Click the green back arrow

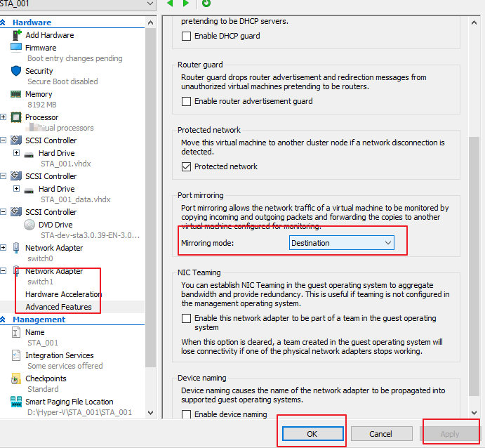169,3
